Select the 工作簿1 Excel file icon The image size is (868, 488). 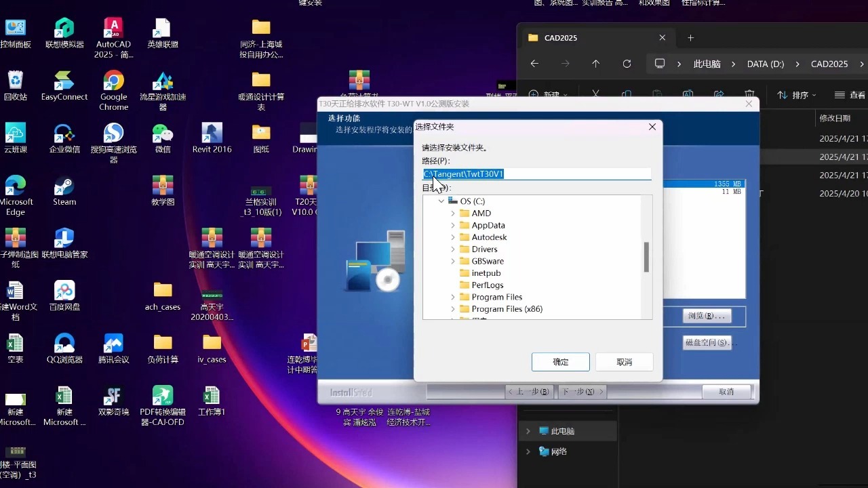pyautogui.click(x=212, y=401)
